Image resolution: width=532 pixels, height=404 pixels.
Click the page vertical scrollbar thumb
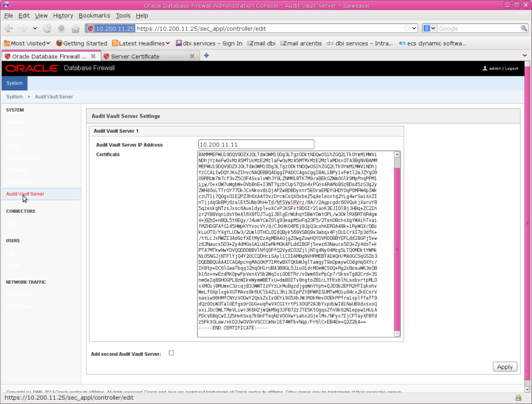coord(527,224)
